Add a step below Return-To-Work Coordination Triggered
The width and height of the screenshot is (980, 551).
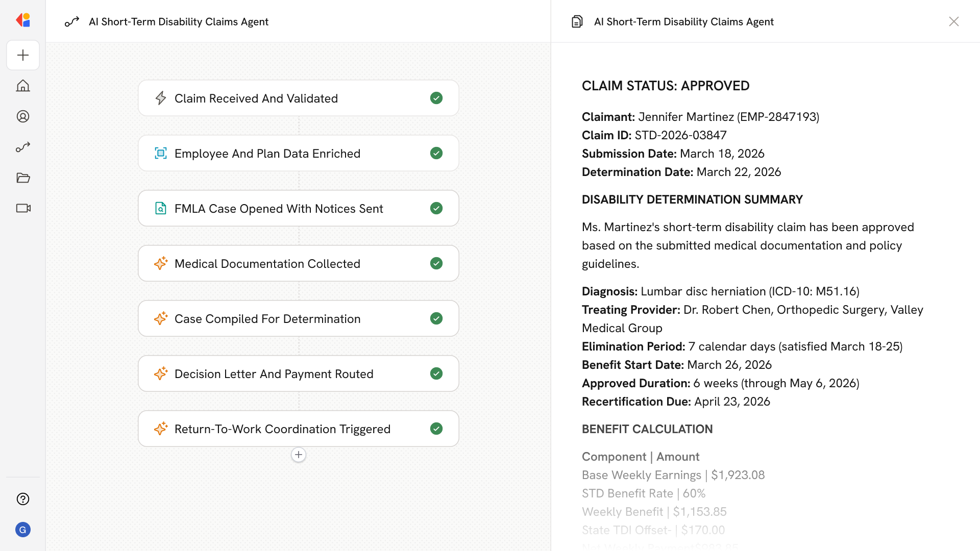[x=299, y=455]
